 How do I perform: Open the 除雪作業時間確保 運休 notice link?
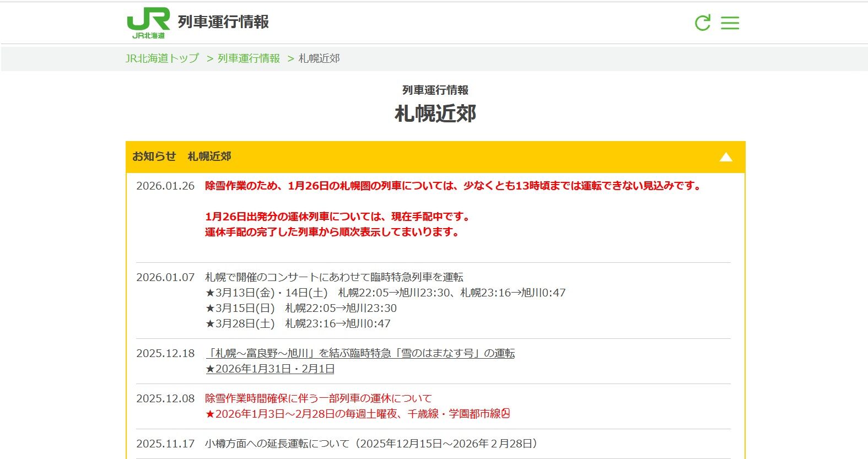pos(319,398)
